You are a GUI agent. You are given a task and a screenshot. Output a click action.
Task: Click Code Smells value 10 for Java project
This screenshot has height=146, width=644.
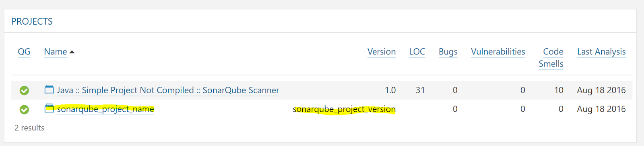point(559,90)
